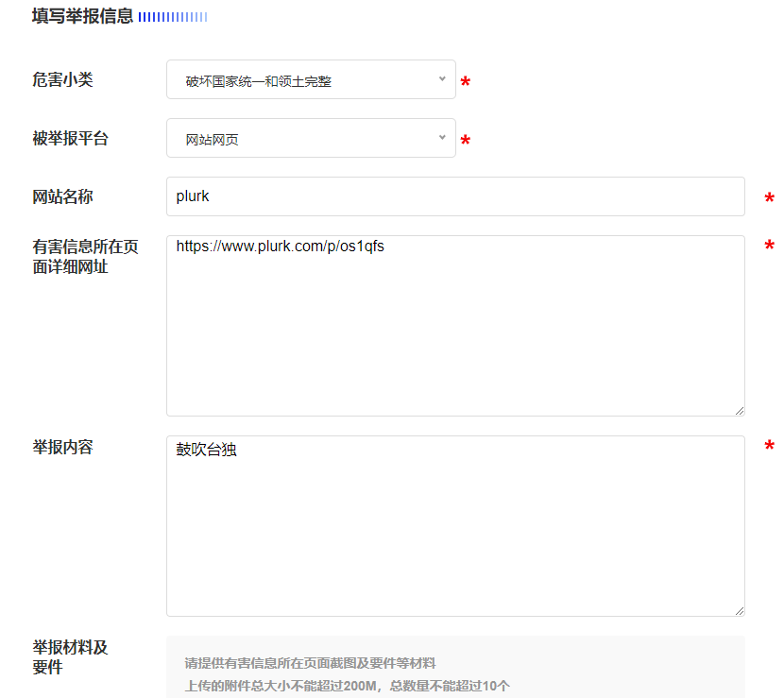Viewport: 784px width, 698px height.
Task: Click the 危害小类 label
Action: (62, 79)
